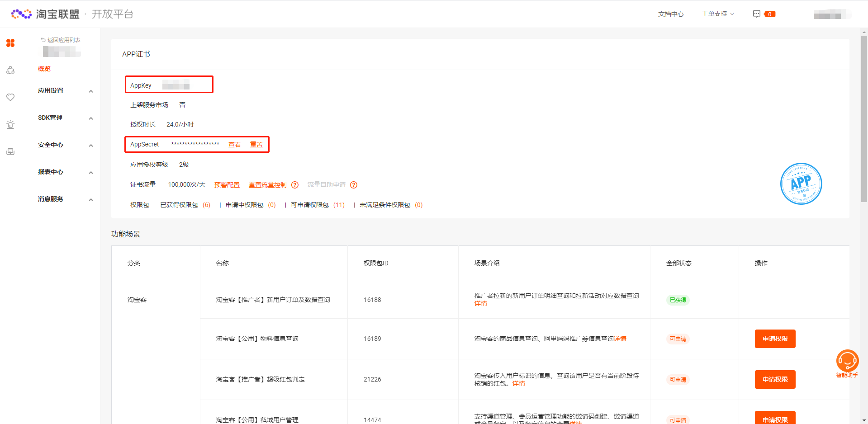Open the 智能助手 assistant icon
The height and width of the screenshot is (424, 868).
[847, 361]
